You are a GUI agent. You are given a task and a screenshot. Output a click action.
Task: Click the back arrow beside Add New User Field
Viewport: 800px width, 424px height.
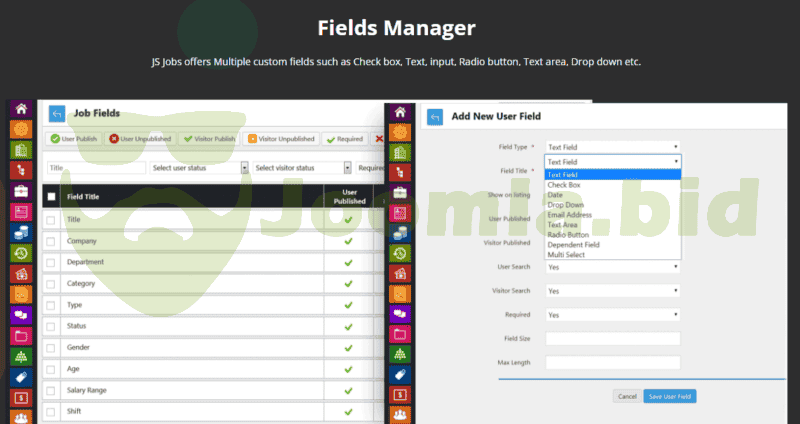(435, 117)
